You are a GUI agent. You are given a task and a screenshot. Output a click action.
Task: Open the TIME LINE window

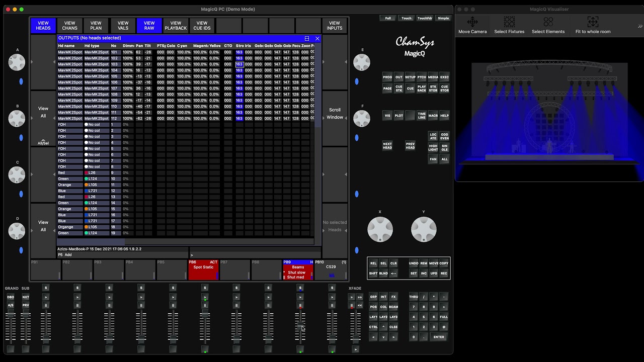coord(422,116)
